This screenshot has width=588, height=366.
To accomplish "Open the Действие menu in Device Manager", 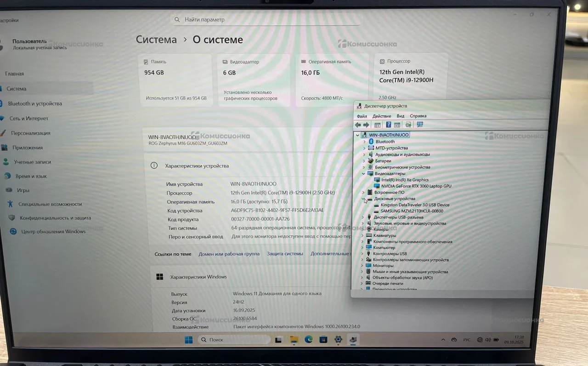I will point(381,116).
